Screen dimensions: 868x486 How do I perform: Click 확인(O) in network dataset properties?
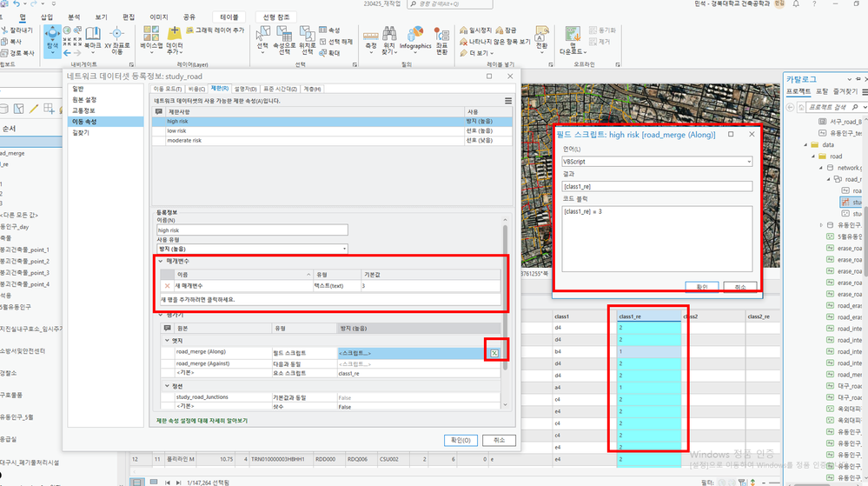click(461, 440)
